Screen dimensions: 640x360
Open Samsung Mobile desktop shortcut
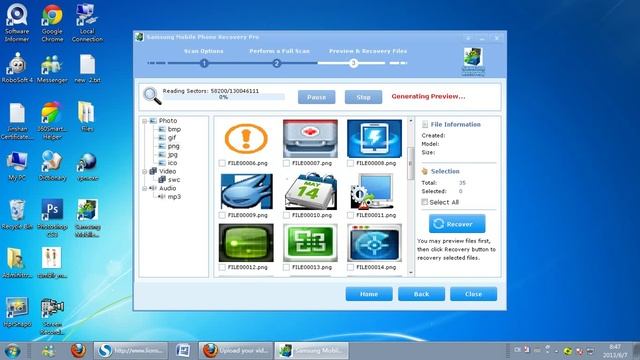pyautogui.click(x=87, y=218)
